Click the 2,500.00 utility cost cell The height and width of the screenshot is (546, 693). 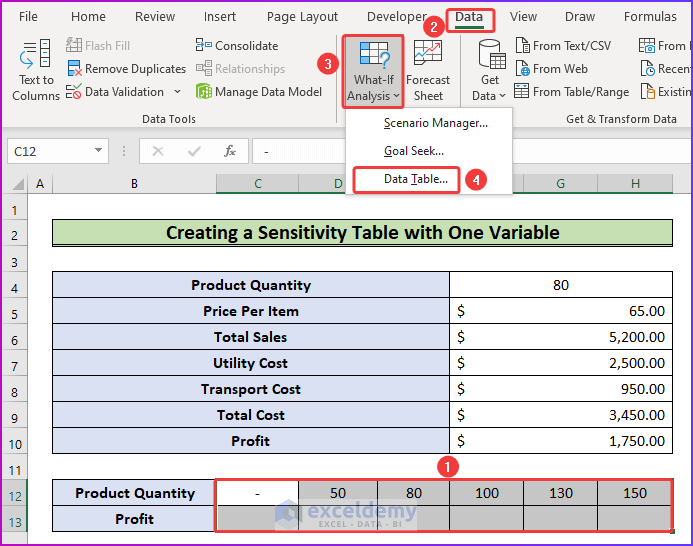click(x=561, y=363)
